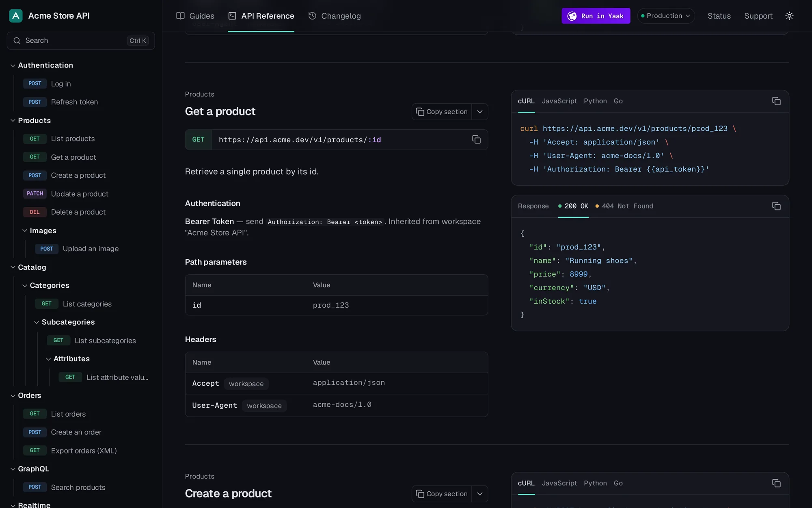Click Copy section for Get a product
The image size is (812, 508).
[442, 112]
